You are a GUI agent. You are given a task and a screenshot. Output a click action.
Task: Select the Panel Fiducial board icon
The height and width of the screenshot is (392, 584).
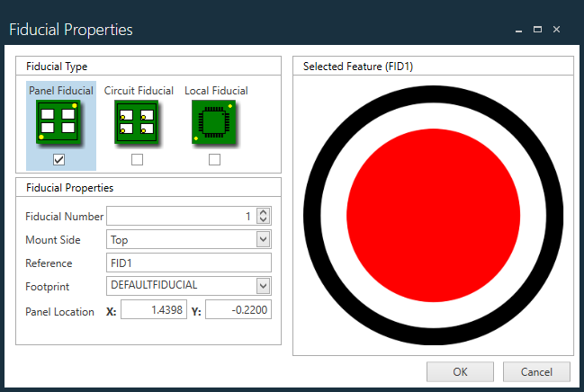click(59, 122)
